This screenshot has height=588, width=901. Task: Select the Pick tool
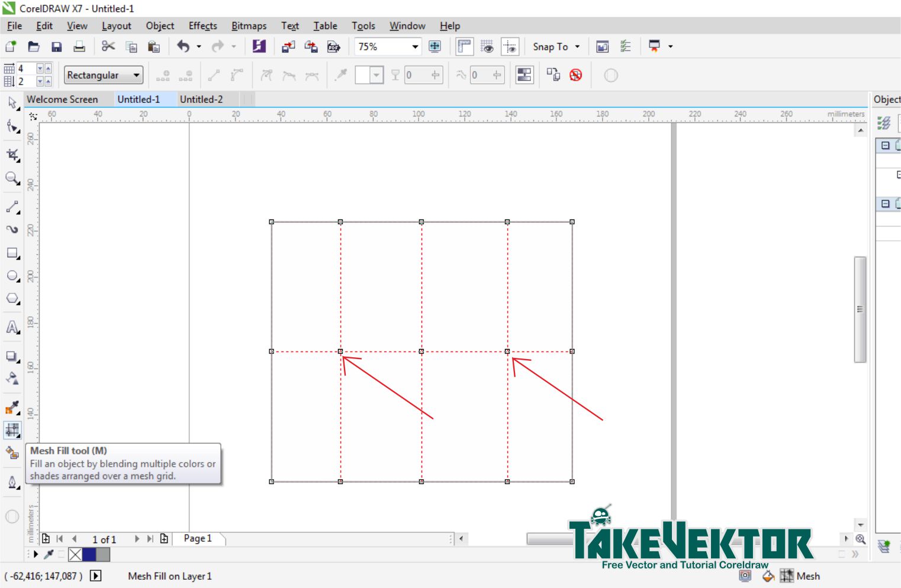point(12,102)
